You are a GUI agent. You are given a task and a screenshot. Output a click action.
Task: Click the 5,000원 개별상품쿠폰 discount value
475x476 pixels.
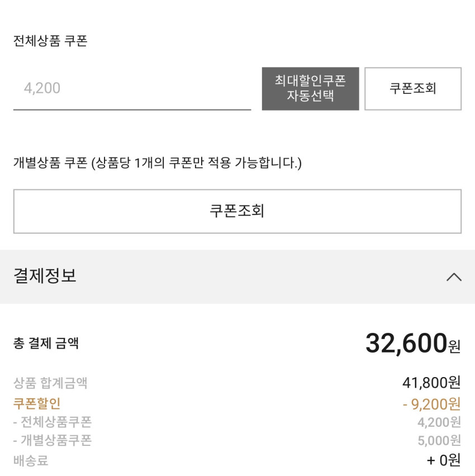[439, 440]
